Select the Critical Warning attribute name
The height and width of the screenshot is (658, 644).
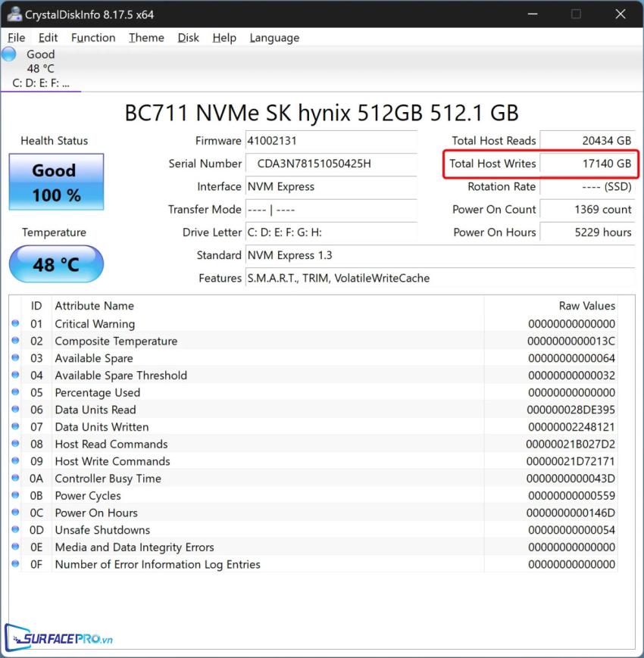pyautogui.click(x=95, y=324)
